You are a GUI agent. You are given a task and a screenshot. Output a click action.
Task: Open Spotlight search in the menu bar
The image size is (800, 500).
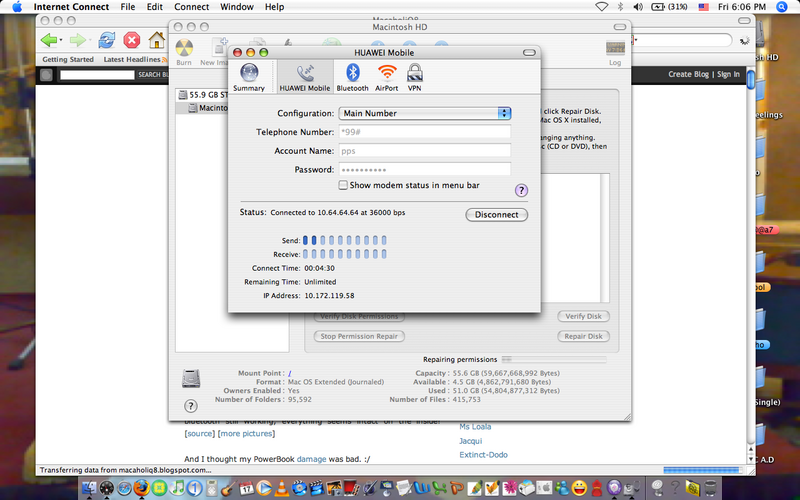click(781, 7)
